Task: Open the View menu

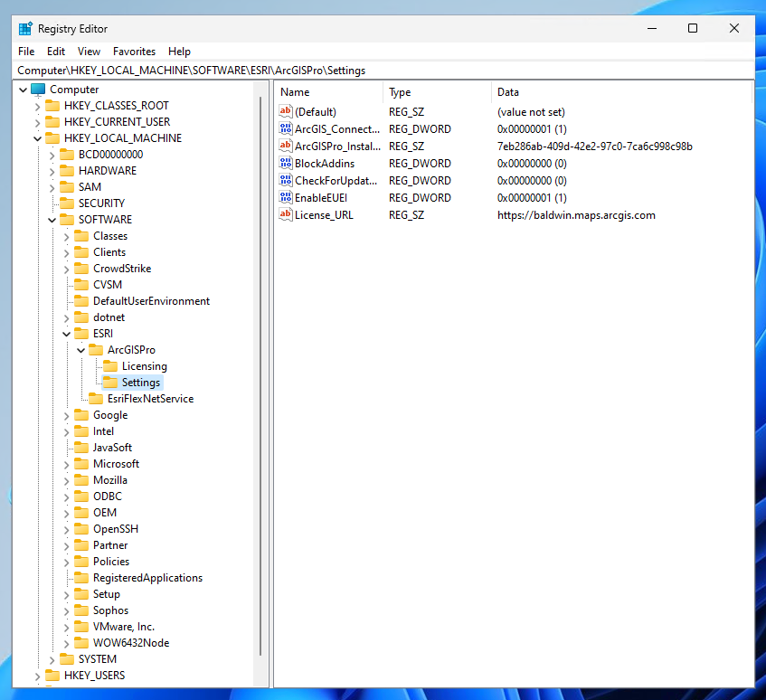Action: (89, 52)
